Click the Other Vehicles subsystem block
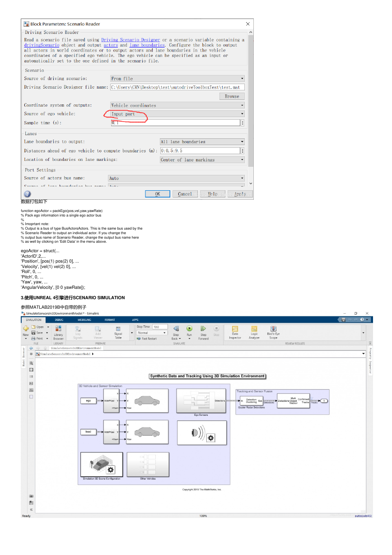This screenshot has height=555, width=392. pos(148,464)
